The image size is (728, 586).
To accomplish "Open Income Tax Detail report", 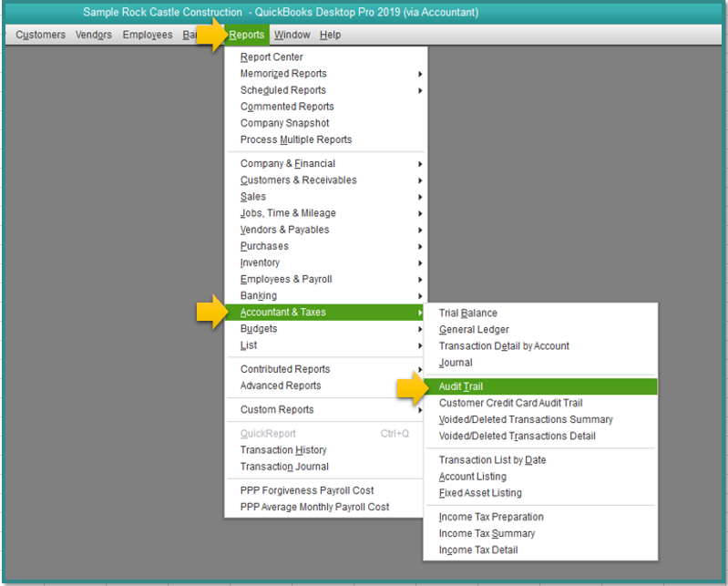I will coord(541,550).
